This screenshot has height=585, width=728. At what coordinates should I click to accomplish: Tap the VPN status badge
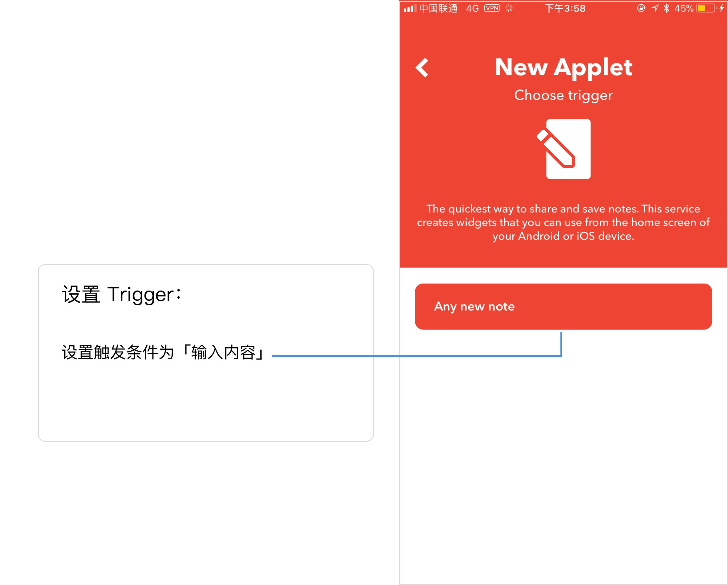point(492,8)
